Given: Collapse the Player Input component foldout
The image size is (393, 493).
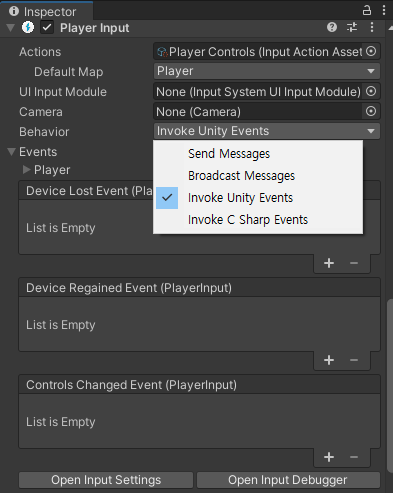Looking at the screenshot, I should tap(11, 28).
